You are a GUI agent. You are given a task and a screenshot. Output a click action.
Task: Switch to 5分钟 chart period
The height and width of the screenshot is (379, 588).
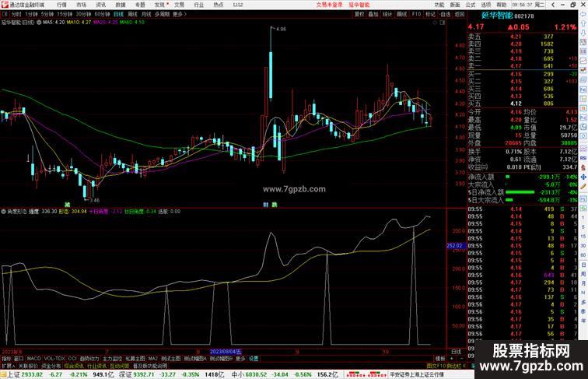click(47, 14)
